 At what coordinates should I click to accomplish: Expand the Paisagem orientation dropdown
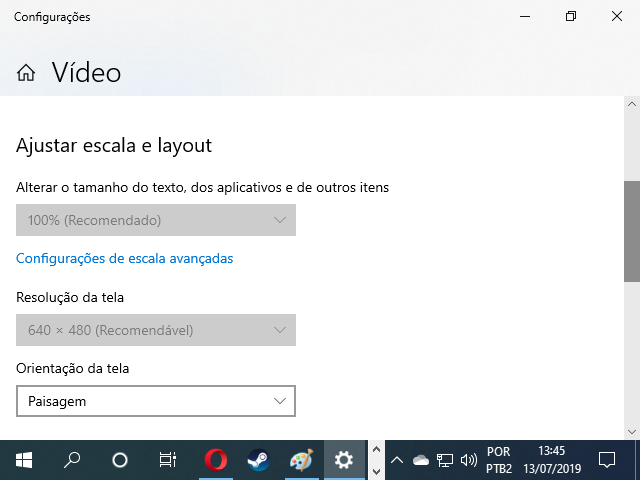click(156, 401)
